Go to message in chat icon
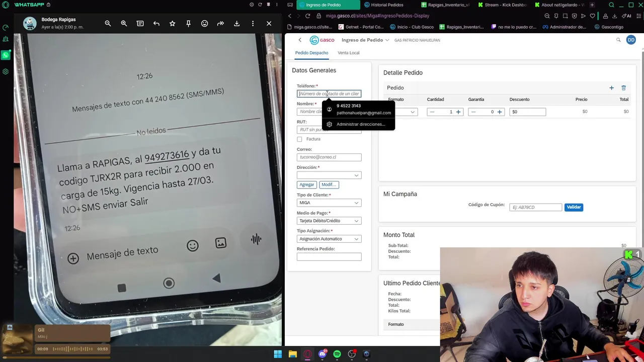Image resolution: width=644 pixels, height=362 pixels. tap(140, 24)
